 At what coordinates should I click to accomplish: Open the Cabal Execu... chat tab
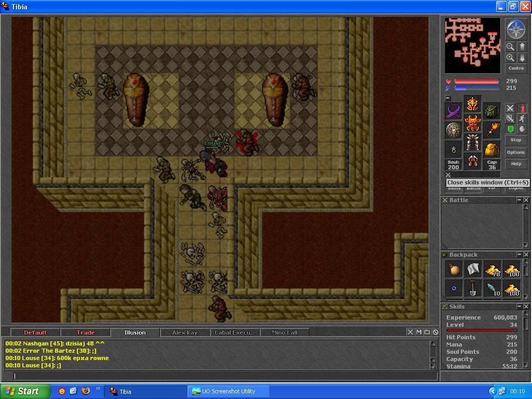point(235,332)
